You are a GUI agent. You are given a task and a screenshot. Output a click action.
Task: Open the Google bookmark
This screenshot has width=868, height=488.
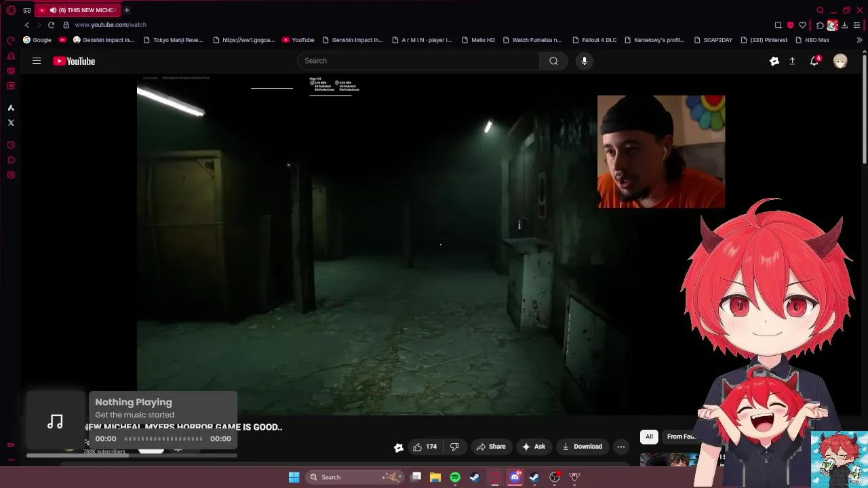pos(37,40)
